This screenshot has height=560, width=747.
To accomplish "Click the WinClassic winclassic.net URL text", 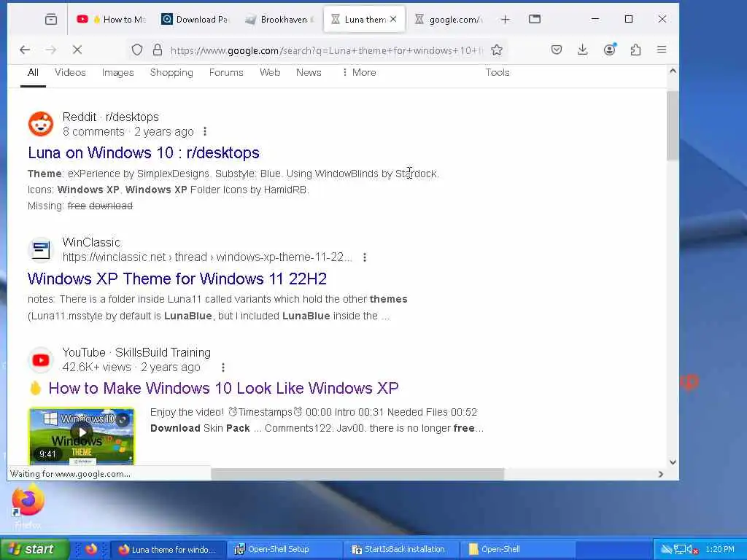I will click(x=207, y=257).
